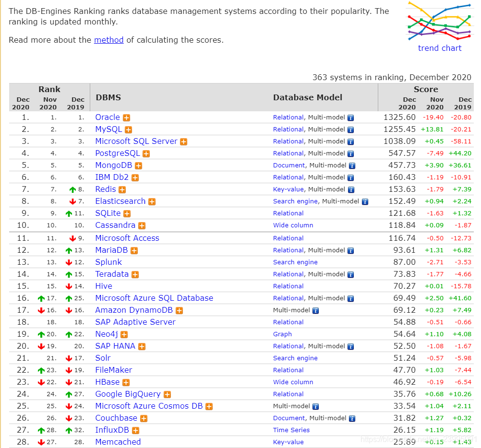Click the 'Search engine' link in the Splunk row
Screen dimensions: 481x448
pyautogui.click(x=295, y=262)
